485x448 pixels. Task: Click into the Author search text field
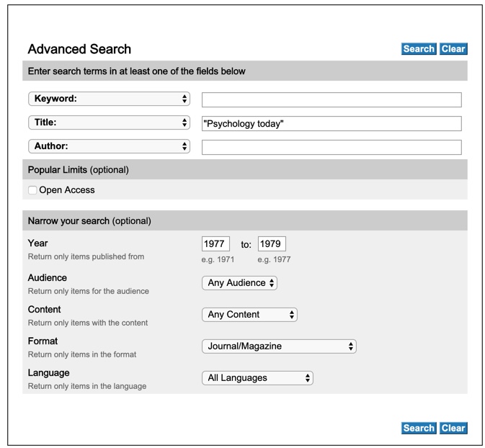[332, 147]
